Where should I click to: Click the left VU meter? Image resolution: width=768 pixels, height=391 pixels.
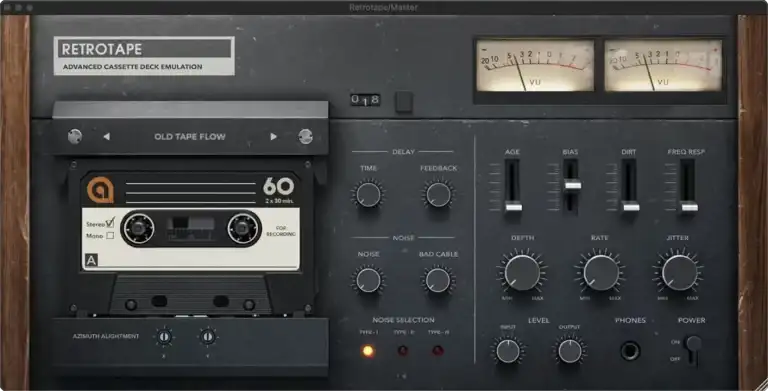point(535,66)
